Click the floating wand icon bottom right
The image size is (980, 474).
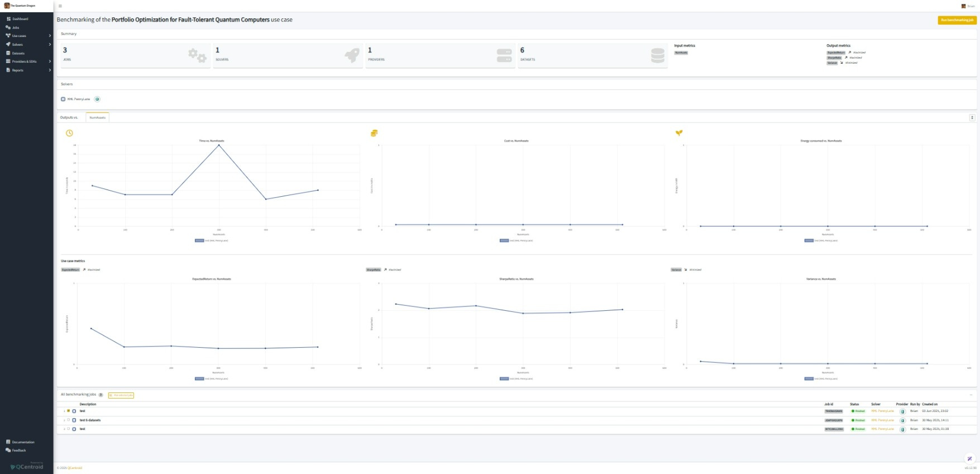tap(969, 458)
